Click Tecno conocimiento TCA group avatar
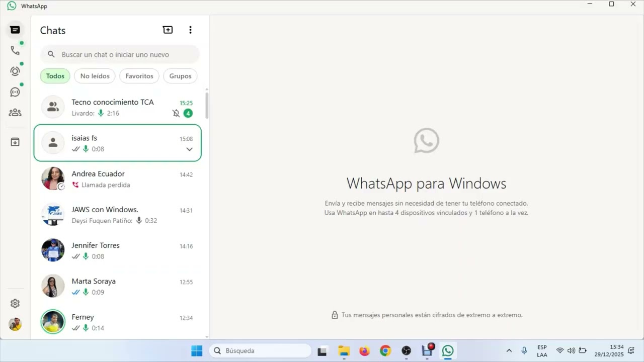Image resolution: width=644 pixels, height=362 pixels. click(53, 107)
